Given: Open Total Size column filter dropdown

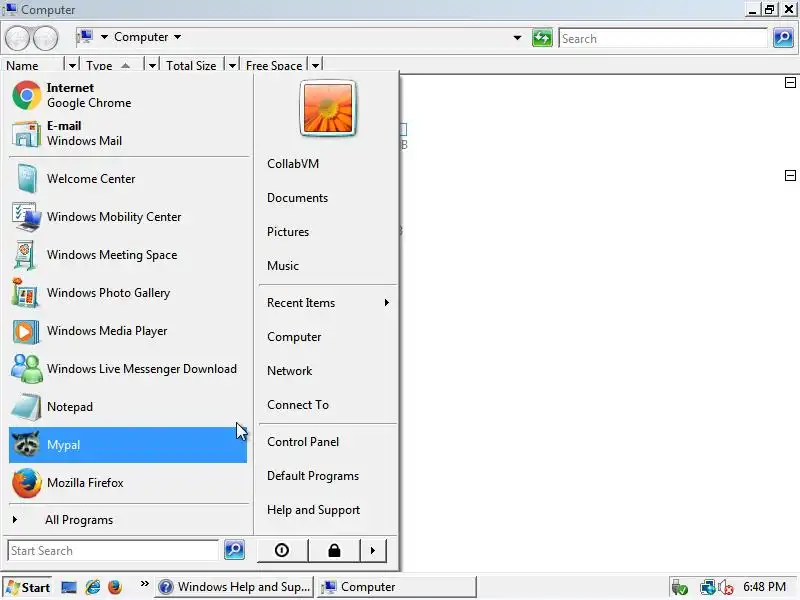Looking at the screenshot, I should 232,65.
